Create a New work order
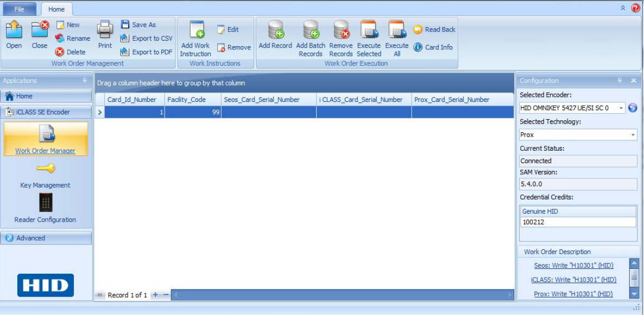The height and width of the screenshot is (315, 644). click(68, 24)
